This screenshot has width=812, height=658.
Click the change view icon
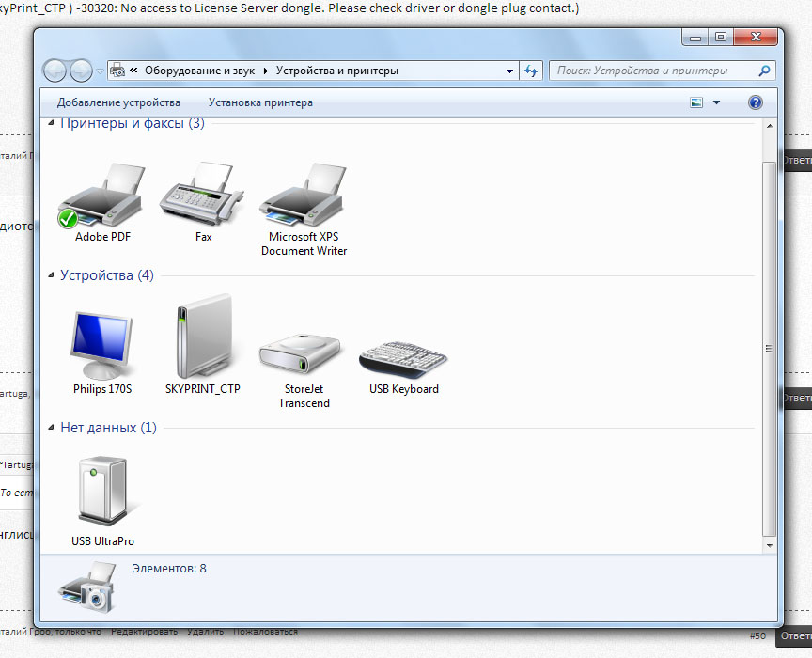696,102
